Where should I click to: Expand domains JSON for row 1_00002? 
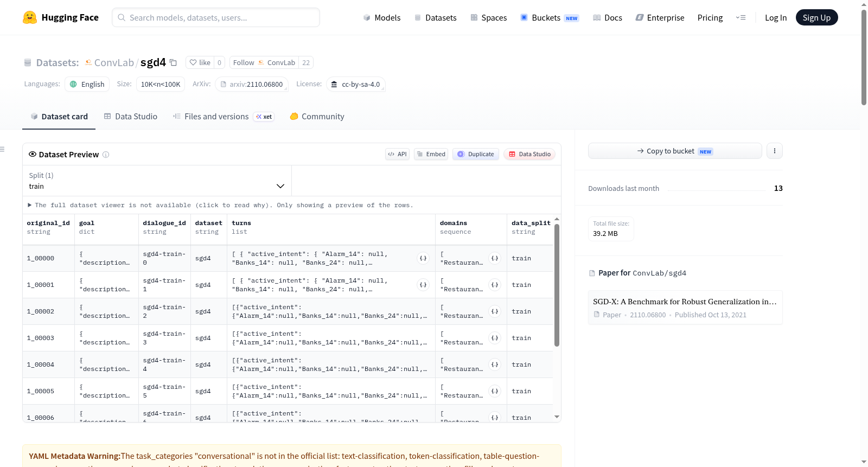[x=495, y=311]
